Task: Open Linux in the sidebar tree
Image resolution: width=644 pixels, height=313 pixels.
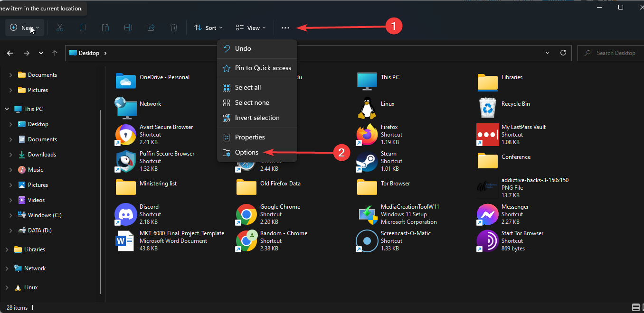Action: [x=27, y=287]
